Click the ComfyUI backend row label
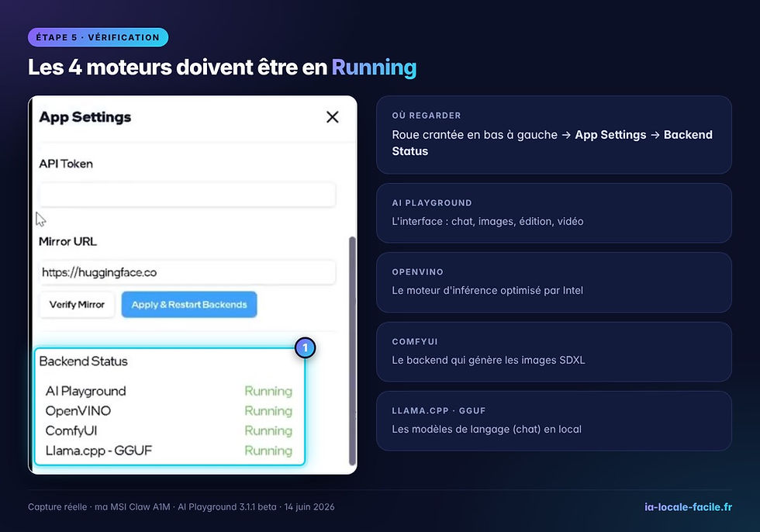 (71, 430)
